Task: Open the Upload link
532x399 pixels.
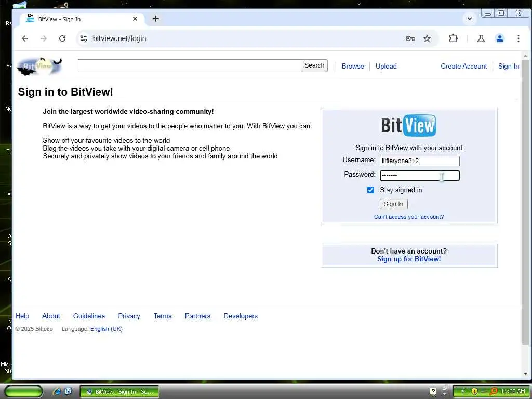Action: (386, 66)
